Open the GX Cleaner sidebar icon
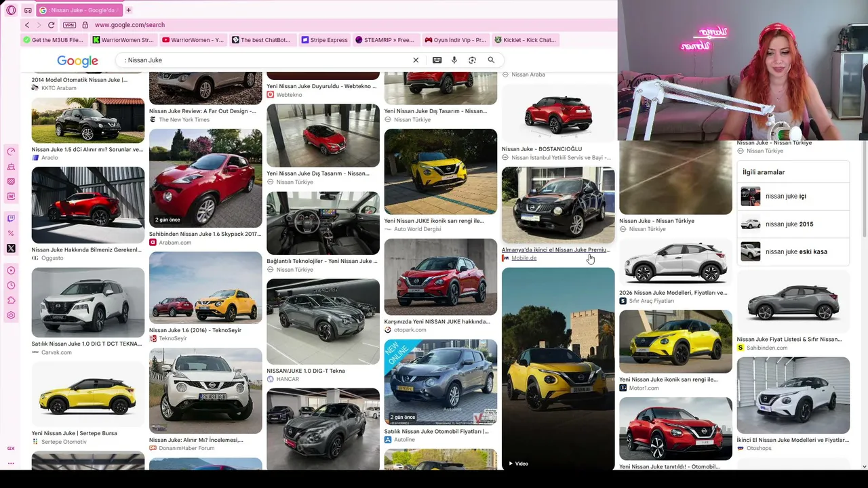The height and width of the screenshot is (488, 868). (11, 167)
